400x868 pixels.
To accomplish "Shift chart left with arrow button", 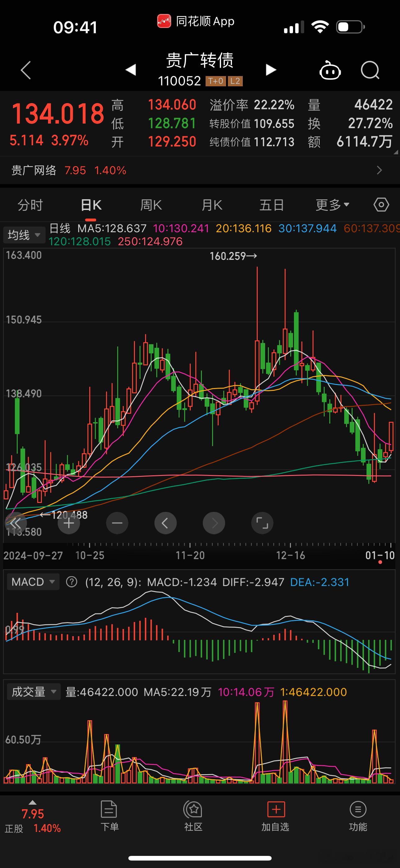I will [x=165, y=523].
